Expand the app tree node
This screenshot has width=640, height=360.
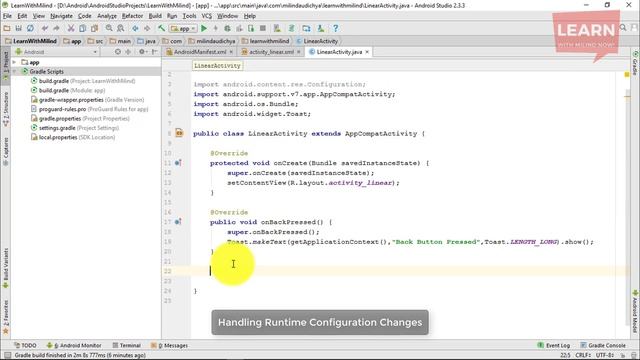tap(14, 62)
